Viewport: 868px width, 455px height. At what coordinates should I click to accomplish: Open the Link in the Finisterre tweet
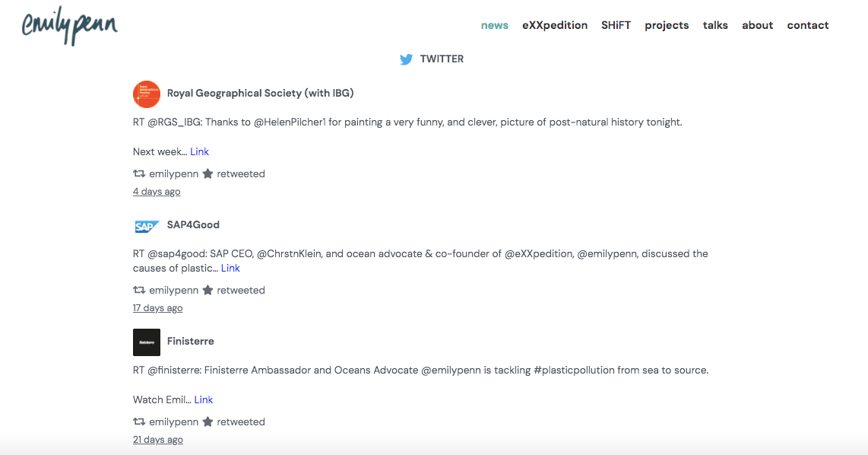[x=203, y=399]
